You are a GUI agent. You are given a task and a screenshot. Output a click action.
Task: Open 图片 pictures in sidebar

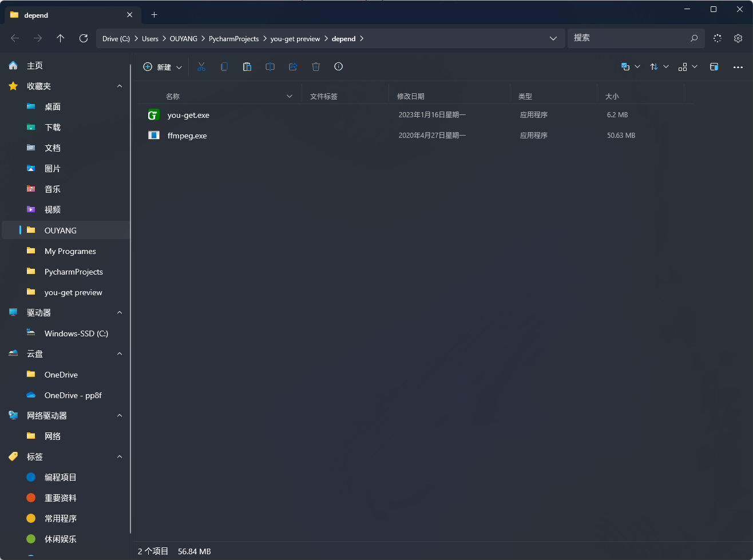[x=66, y=169]
